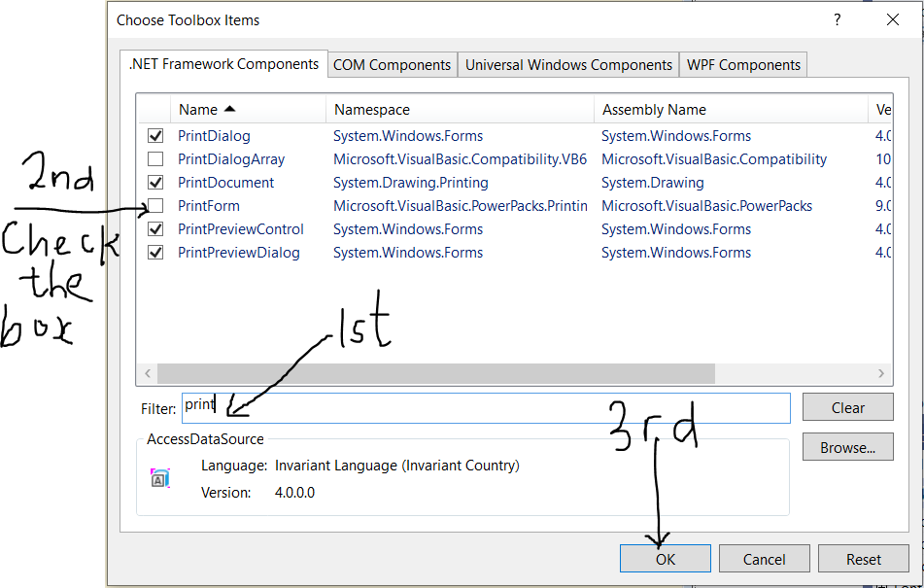The width and height of the screenshot is (924, 588).
Task: Click Microsoft.VisualBasic.Compatibility.VB6 namespace cell
Action: pyautogui.click(x=461, y=159)
